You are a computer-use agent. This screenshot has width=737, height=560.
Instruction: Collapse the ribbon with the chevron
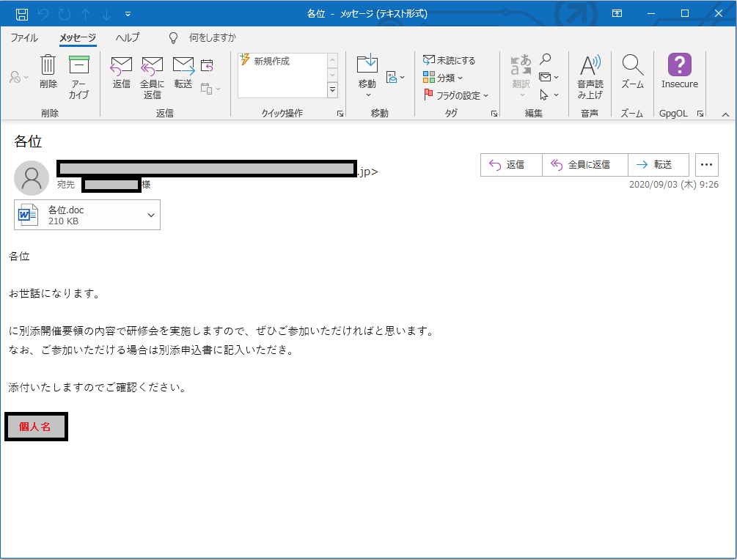725,114
